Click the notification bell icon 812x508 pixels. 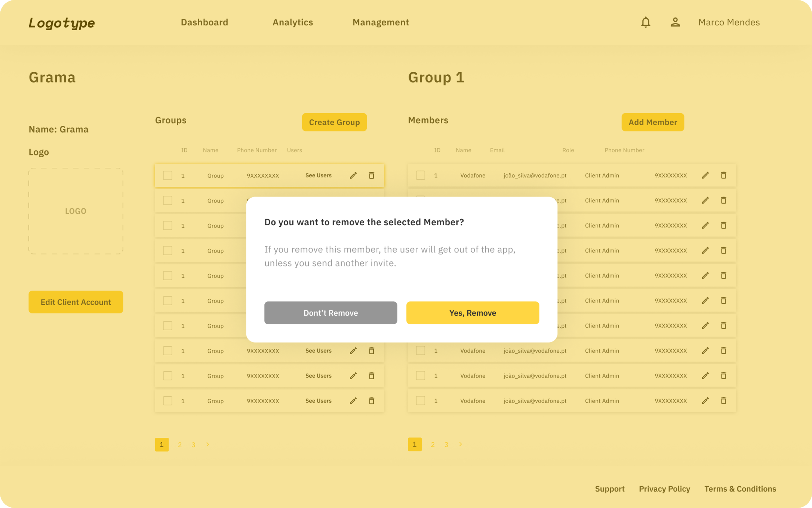click(x=645, y=22)
